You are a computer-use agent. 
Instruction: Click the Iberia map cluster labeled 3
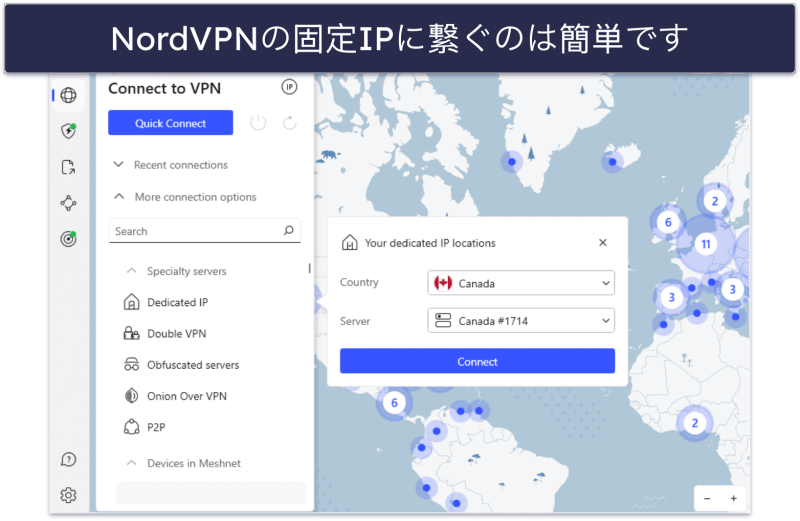671,297
